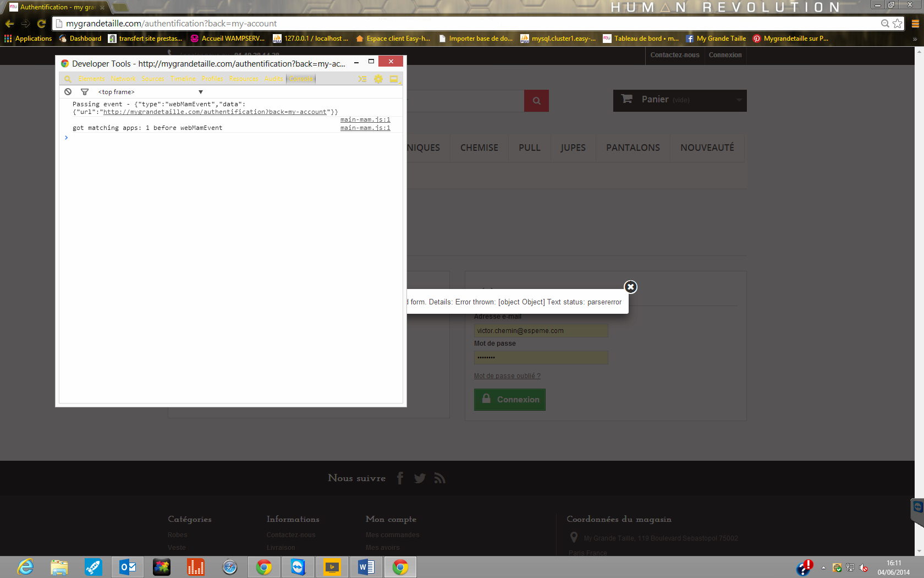The width and height of the screenshot is (924, 578).
Task: Switch to TeamViewer in the taskbar
Action: [298, 567]
